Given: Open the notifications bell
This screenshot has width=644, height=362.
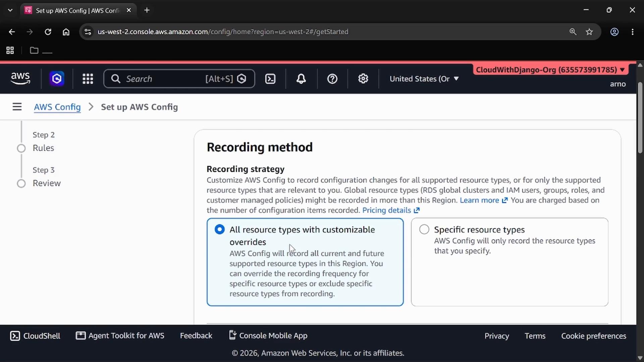Looking at the screenshot, I should click(301, 79).
